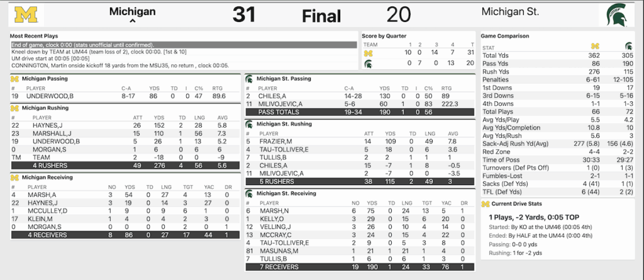Click the Game Comparison section title

point(505,36)
